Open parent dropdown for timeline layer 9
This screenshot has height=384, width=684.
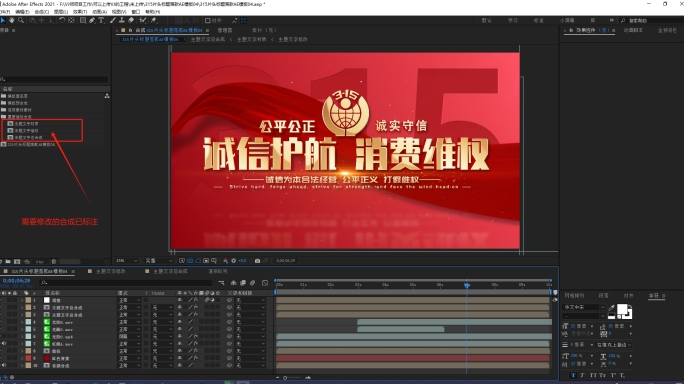tap(251, 358)
